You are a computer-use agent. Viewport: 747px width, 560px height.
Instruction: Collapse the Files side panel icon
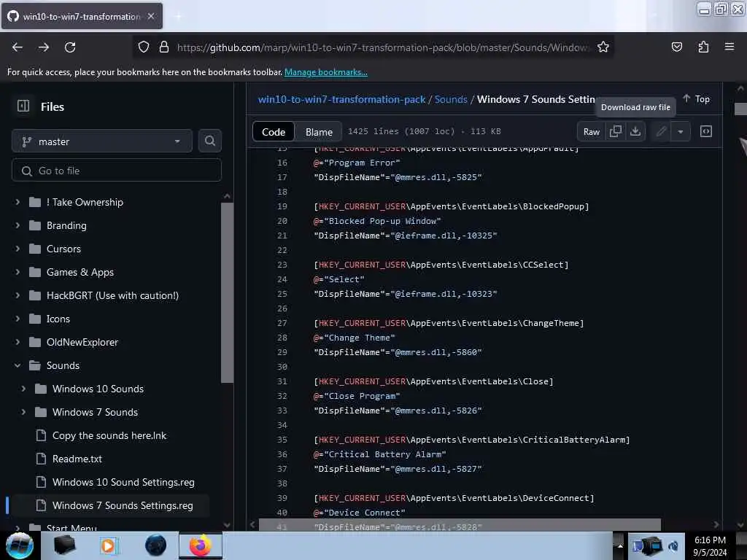[23, 106]
